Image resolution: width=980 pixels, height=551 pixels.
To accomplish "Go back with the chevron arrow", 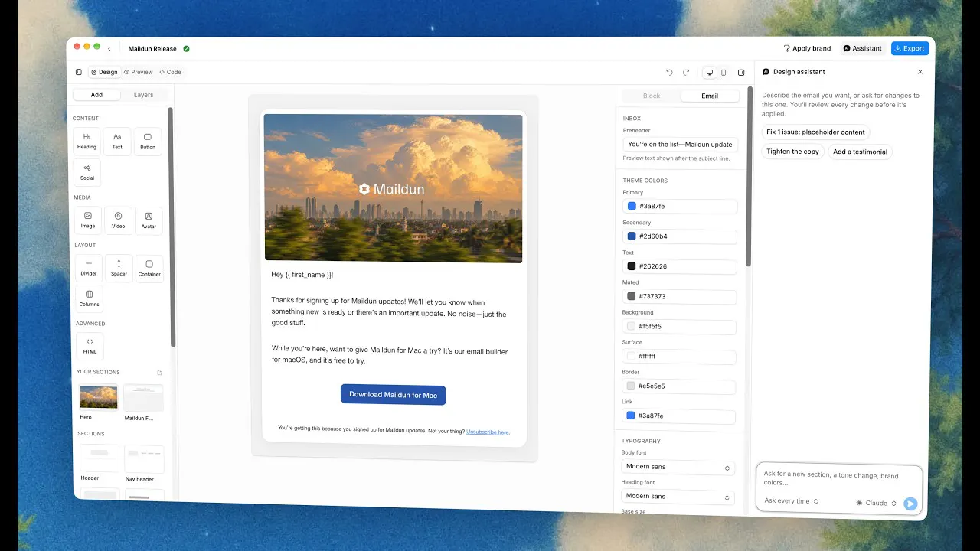I will tap(109, 49).
